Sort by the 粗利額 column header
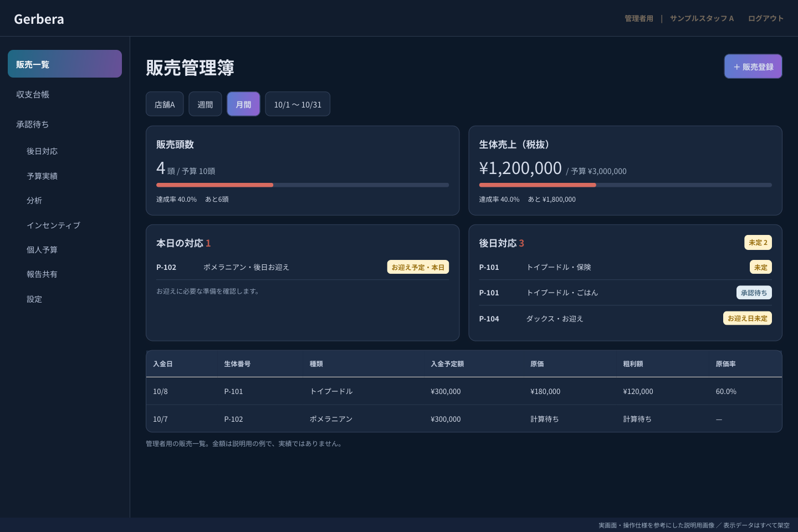The width and height of the screenshot is (798, 532). pyautogui.click(x=633, y=364)
